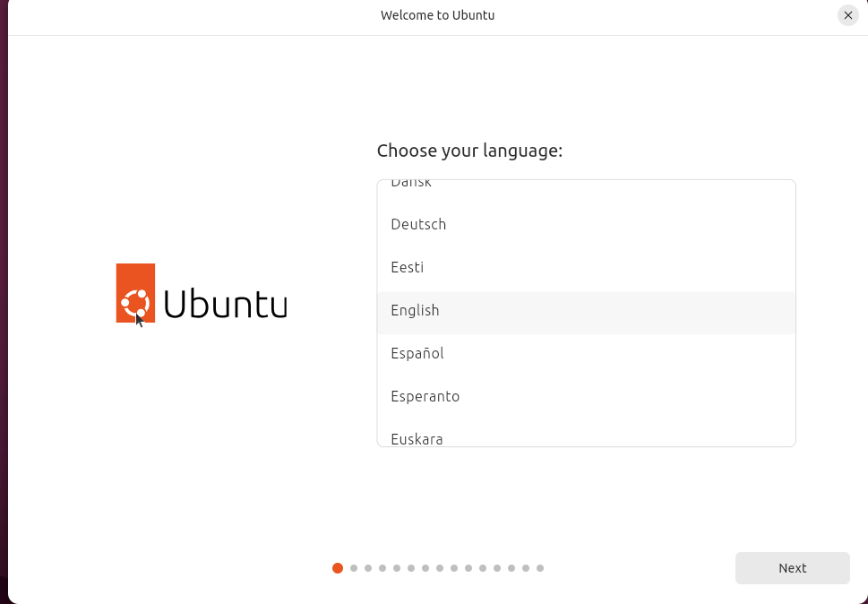The height and width of the screenshot is (604, 868).
Task: Close the Welcome to Ubuntu window
Action: coord(847,15)
